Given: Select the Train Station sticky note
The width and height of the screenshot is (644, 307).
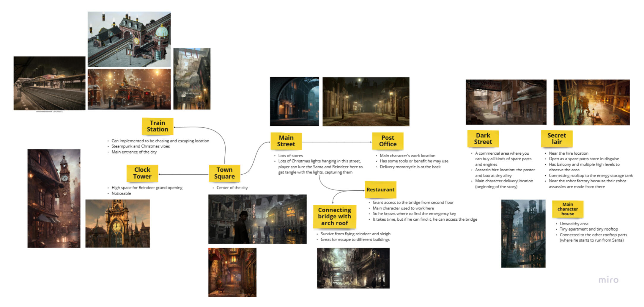Looking at the screenshot, I should point(157,126).
